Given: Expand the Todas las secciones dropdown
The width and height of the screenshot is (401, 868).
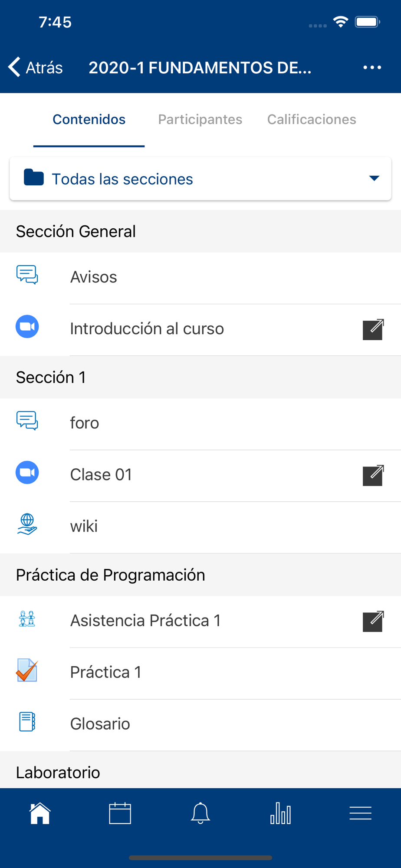Looking at the screenshot, I should (200, 179).
